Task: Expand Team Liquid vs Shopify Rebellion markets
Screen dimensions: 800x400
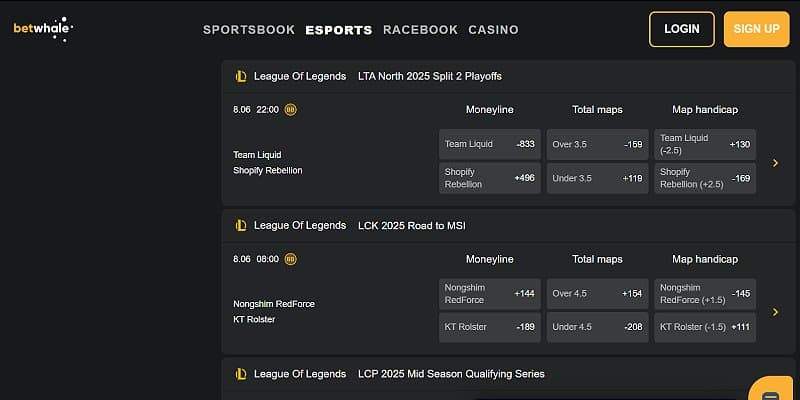Action: coord(775,162)
